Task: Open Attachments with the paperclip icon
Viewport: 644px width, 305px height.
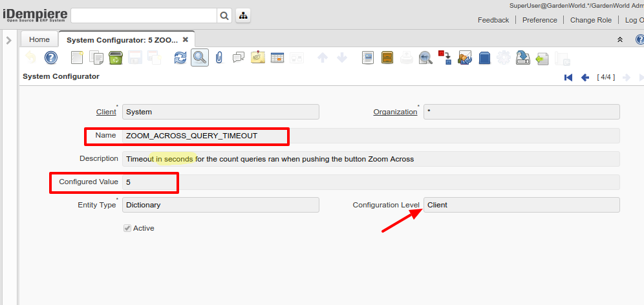Action: point(219,58)
